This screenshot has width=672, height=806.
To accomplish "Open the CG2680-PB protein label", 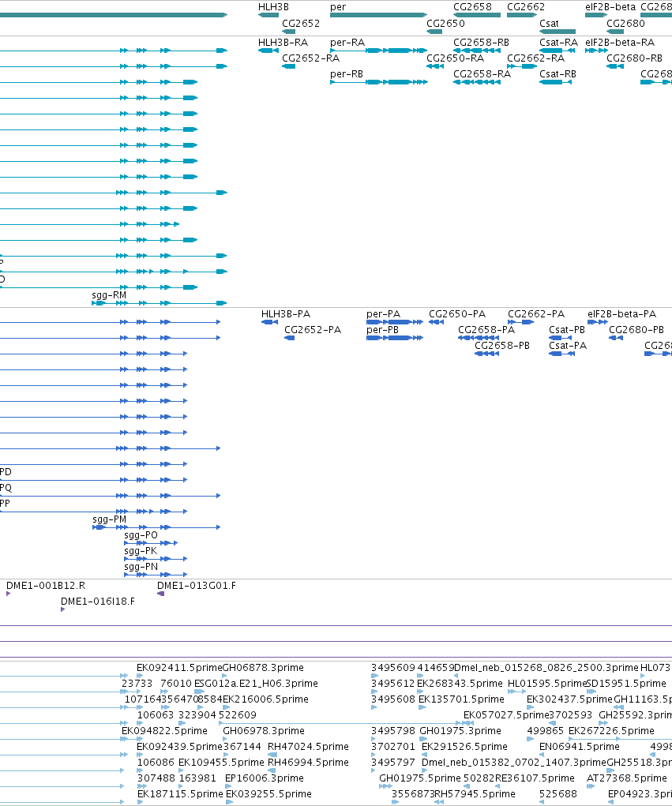I will tap(636, 330).
